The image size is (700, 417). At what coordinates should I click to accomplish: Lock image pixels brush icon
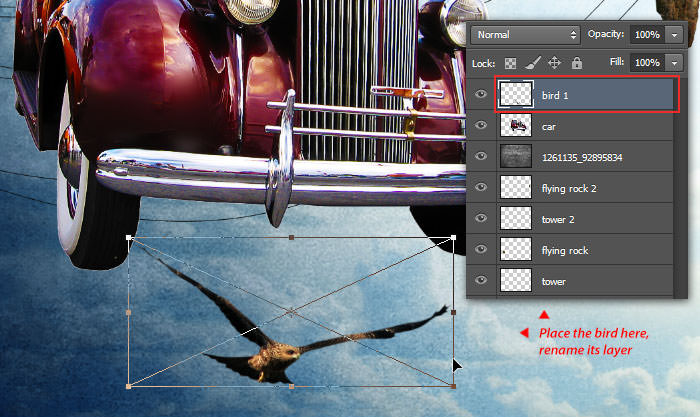click(533, 63)
